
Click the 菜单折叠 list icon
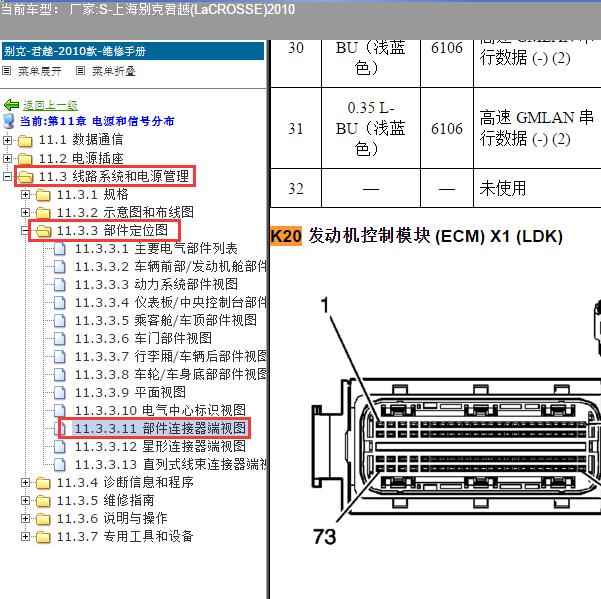[x=80, y=71]
